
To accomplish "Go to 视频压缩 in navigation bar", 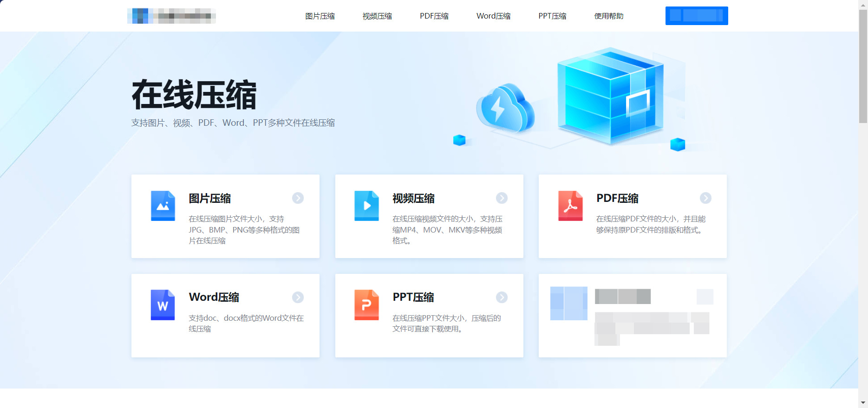I will click(377, 16).
